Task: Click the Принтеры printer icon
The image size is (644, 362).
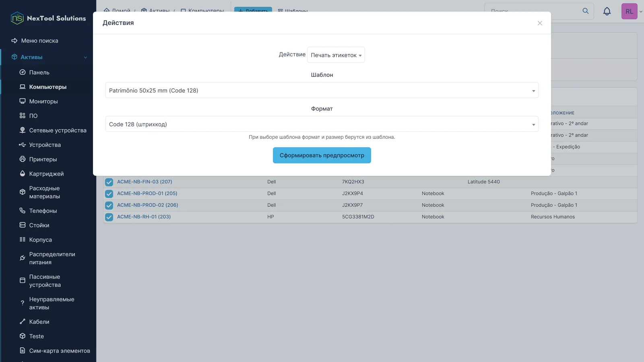Action: (x=23, y=159)
